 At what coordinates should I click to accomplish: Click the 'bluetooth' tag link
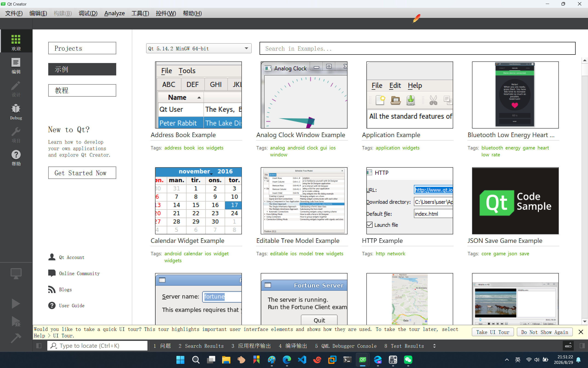(x=492, y=148)
